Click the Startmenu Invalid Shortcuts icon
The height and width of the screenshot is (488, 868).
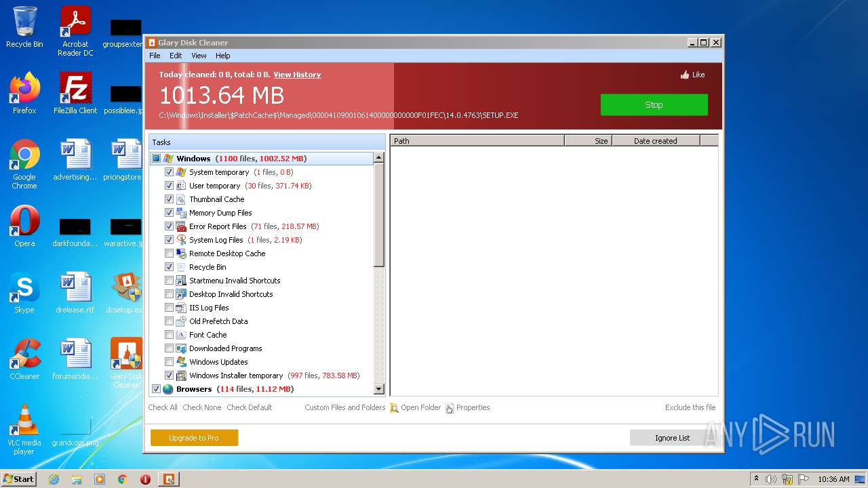(x=181, y=281)
